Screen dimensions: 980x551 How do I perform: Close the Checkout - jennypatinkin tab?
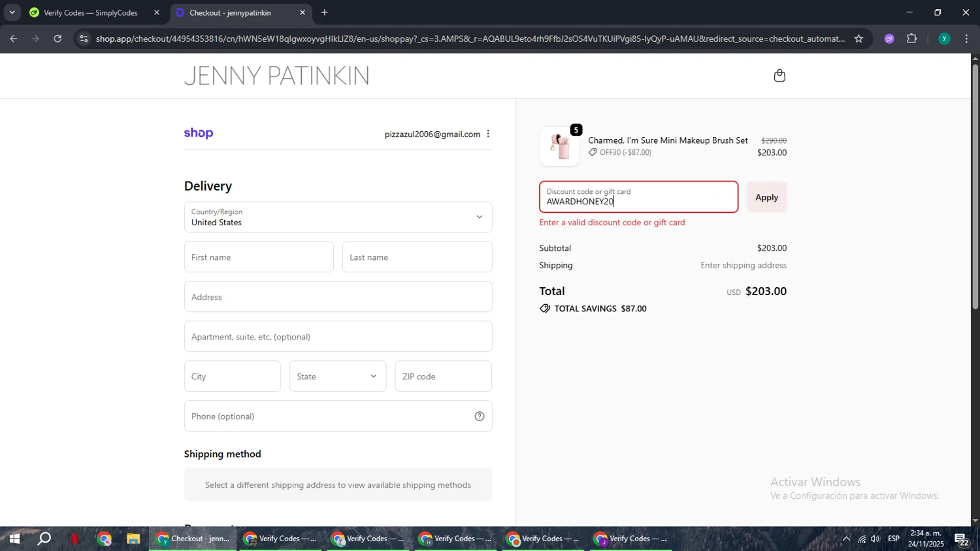(302, 12)
